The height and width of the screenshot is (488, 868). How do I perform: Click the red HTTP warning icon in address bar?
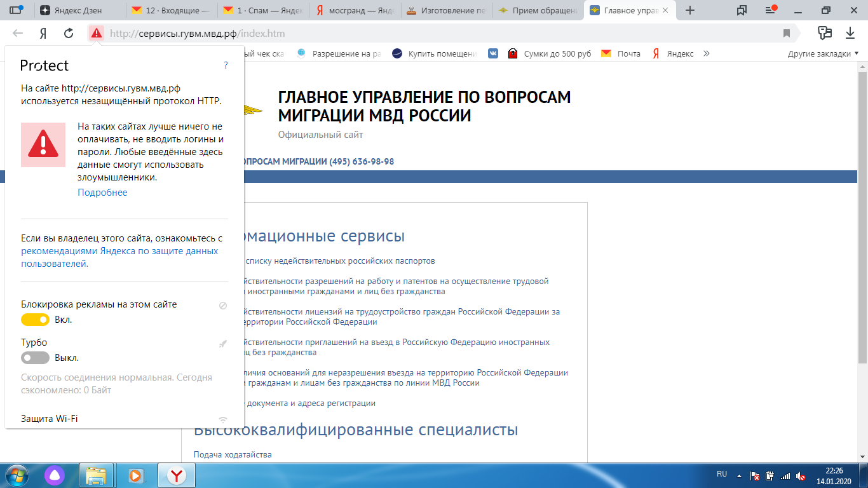96,33
